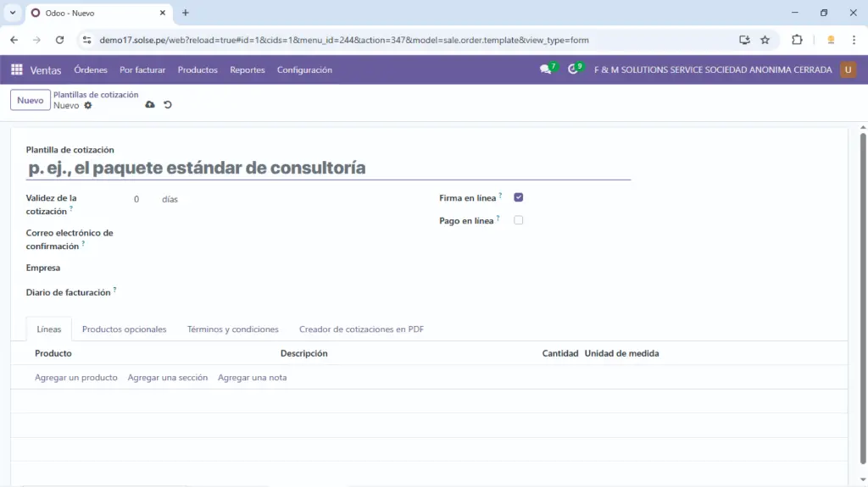
Task: Click Agregar un producto link
Action: click(76, 378)
